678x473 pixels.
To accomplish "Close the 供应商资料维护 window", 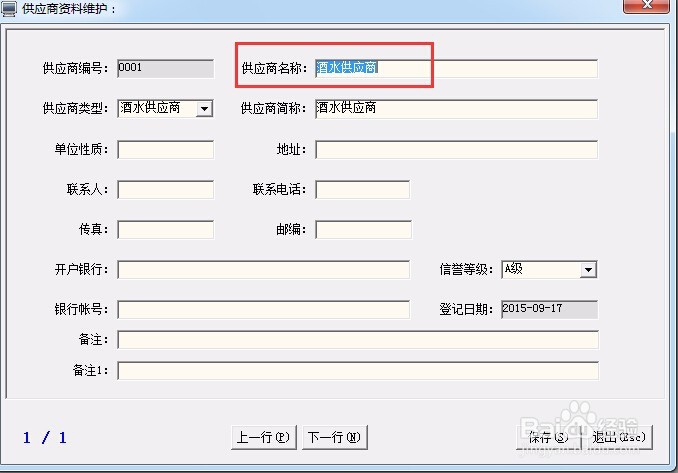I will click(x=646, y=6).
